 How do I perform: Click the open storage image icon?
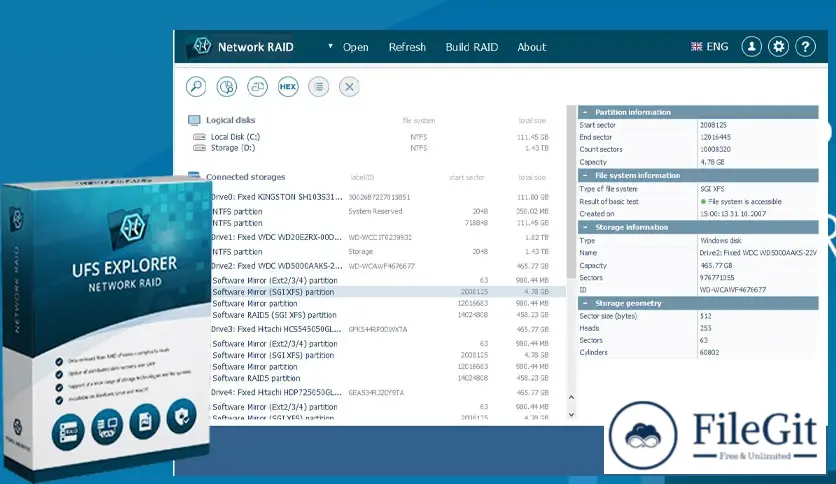258,86
